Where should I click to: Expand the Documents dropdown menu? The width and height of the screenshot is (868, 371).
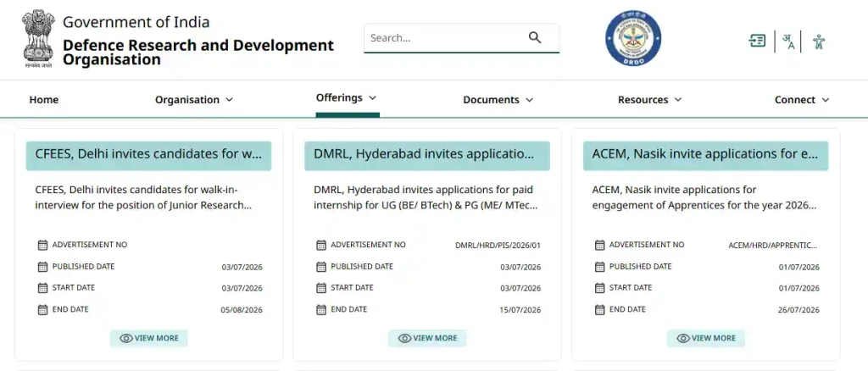tap(498, 100)
